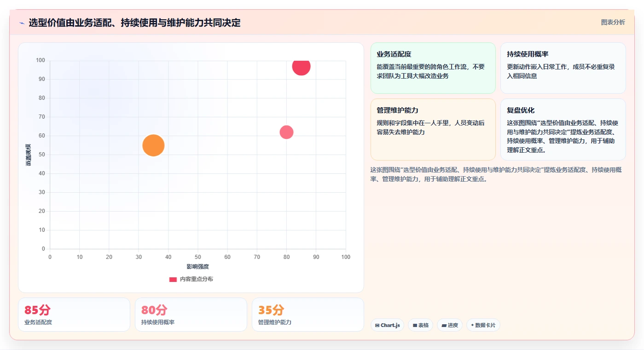Screen dimensions: 644x350
Task: Click the 内容重点分布 legend label
Action: click(x=196, y=279)
